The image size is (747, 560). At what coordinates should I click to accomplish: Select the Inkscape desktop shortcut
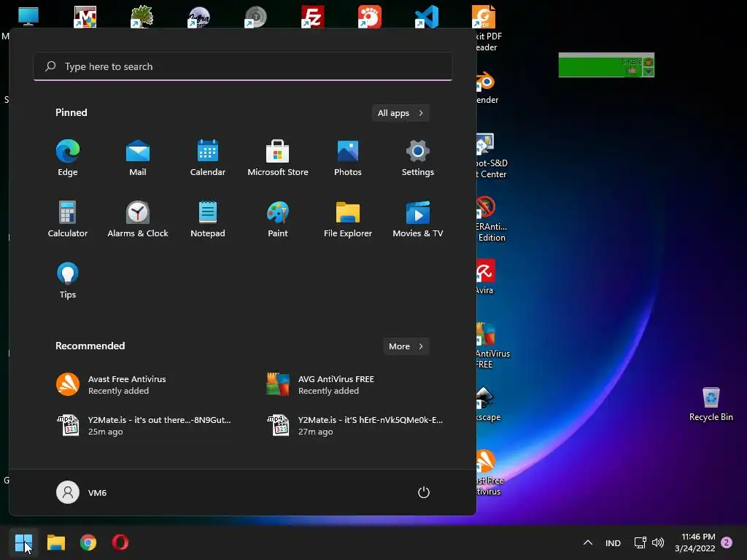[x=487, y=404]
